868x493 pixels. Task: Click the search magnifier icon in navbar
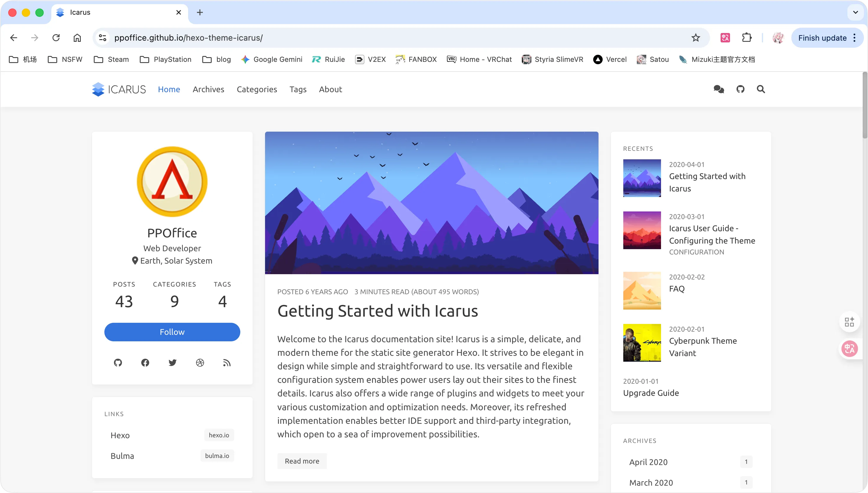tap(761, 90)
